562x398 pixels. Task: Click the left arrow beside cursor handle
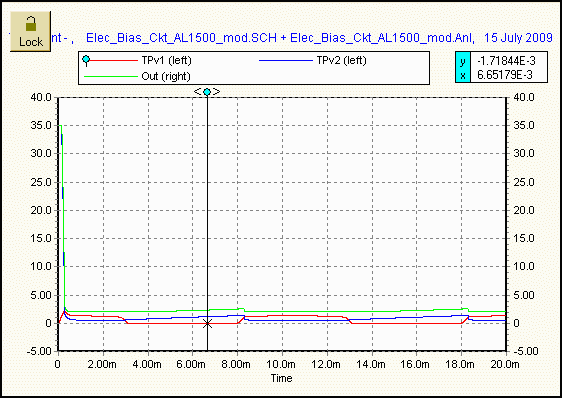[x=198, y=92]
